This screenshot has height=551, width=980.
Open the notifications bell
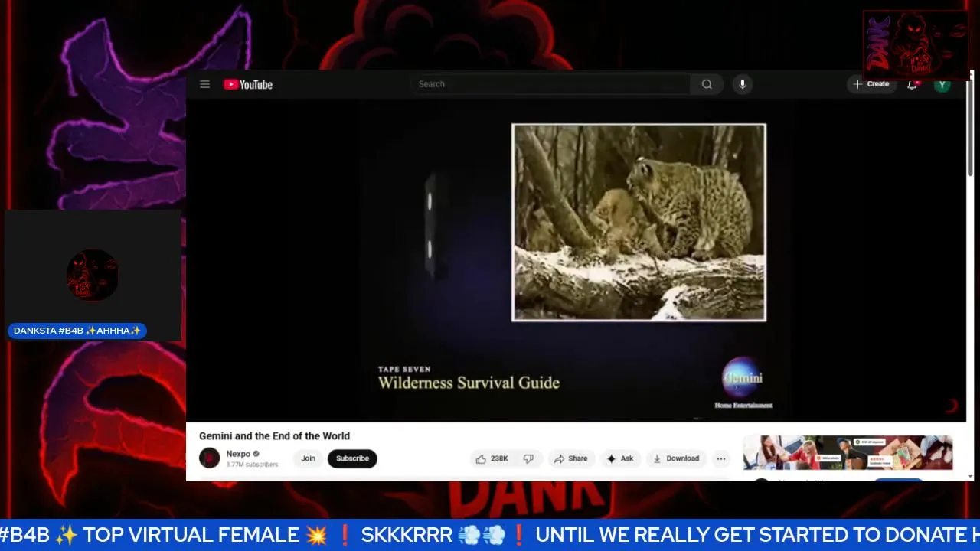click(913, 84)
